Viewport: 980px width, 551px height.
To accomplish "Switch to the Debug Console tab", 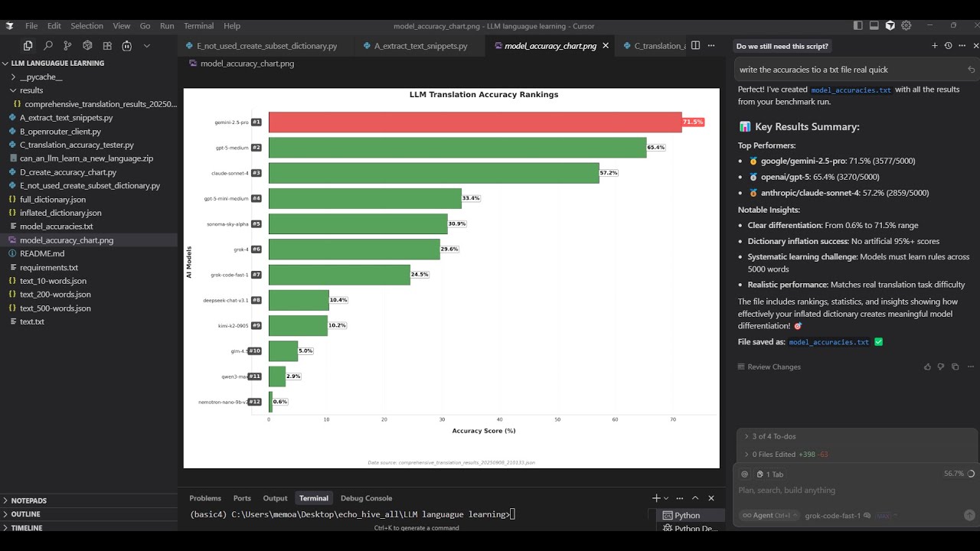I will click(366, 498).
